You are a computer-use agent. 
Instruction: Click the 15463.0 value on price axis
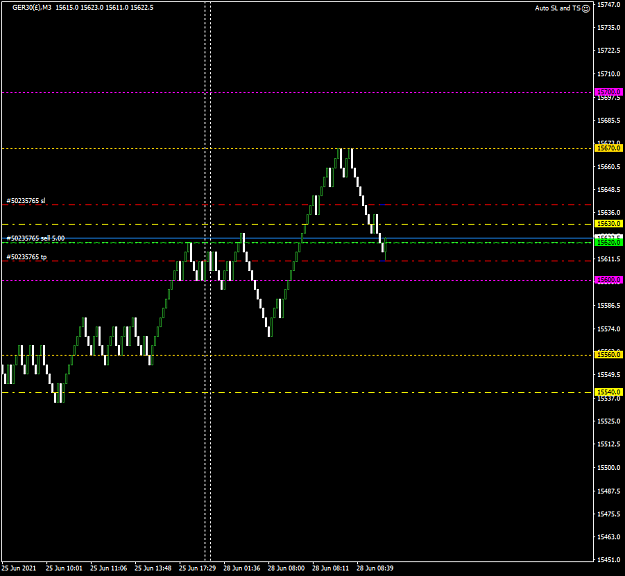point(608,537)
